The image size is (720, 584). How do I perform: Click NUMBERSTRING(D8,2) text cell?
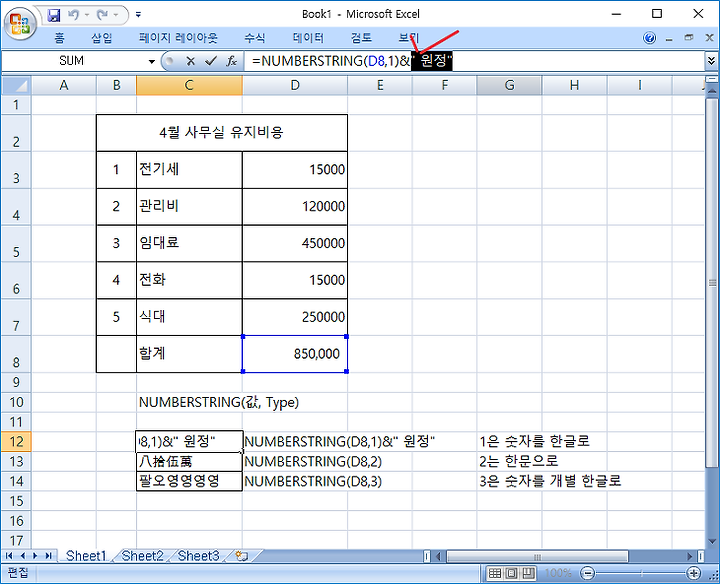[x=313, y=461]
